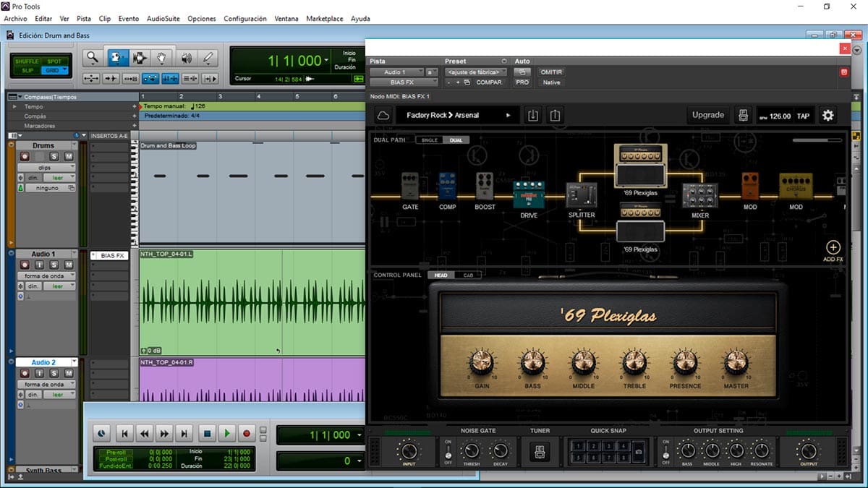Viewport: 868px width, 488px height.
Task: Click the download preset icon in BIAS FX
Action: pyautogui.click(x=533, y=115)
